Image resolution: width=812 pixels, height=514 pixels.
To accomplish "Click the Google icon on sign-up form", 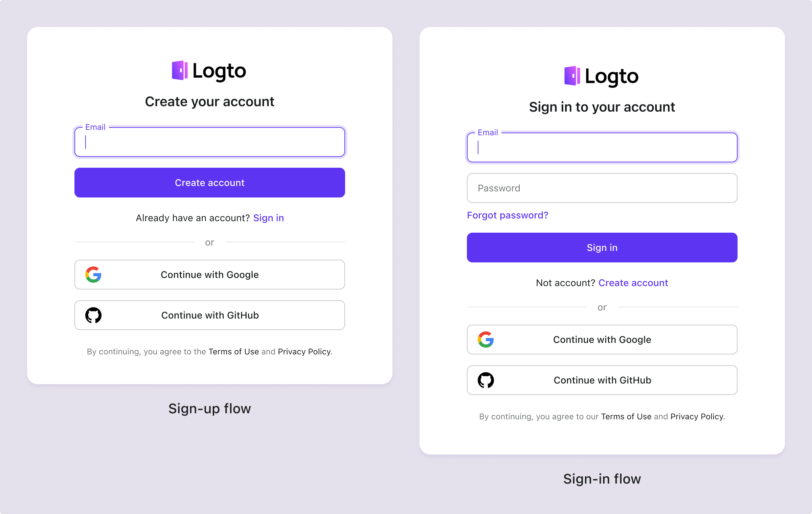I will (93, 275).
